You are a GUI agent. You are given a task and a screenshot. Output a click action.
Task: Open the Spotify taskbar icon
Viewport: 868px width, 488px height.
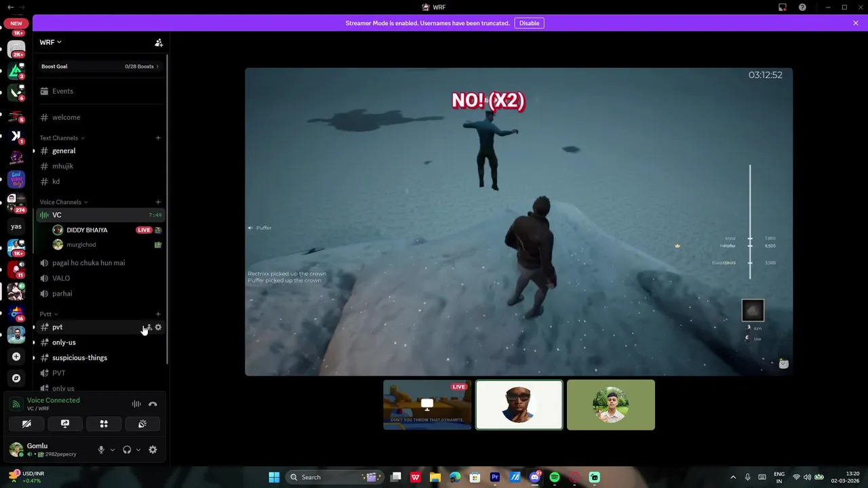point(555,477)
